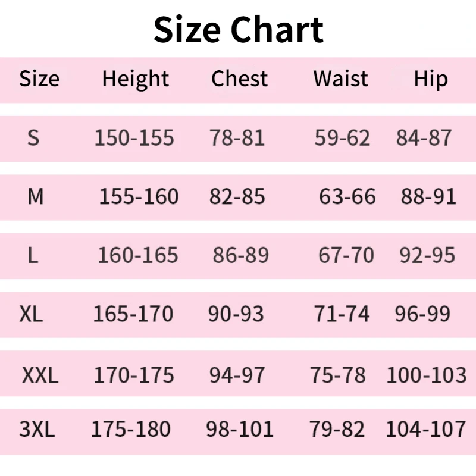The image size is (476, 476).
Task: Select hip value 96-99
Action: tap(422, 314)
